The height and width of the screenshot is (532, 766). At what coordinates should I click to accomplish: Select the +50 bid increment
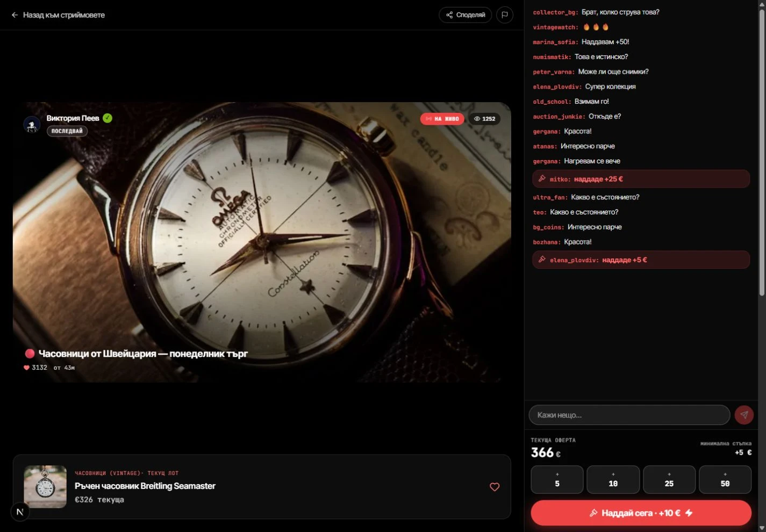725,479
